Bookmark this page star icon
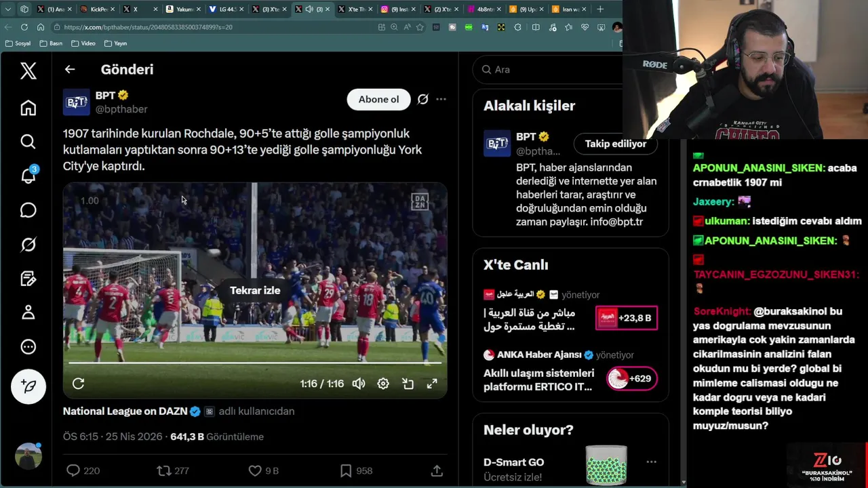 point(420,27)
